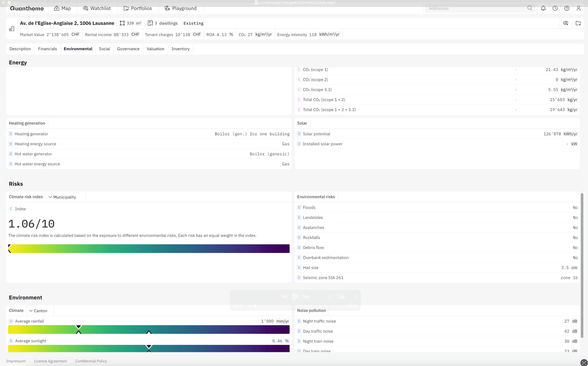Expand the Municipality dropdown
The height and width of the screenshot is (366, 588).
coord(62,197)
